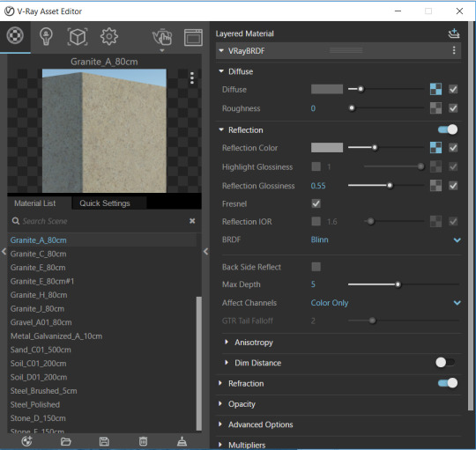Click the add material icon at bottom
Screen dimensions: 476x450
tap(26, 441)
